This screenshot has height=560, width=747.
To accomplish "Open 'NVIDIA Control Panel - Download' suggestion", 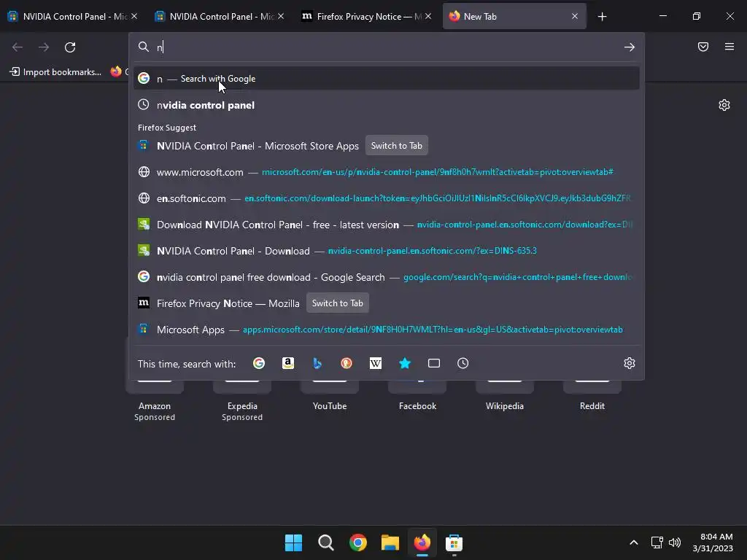I will pos(387,251).
